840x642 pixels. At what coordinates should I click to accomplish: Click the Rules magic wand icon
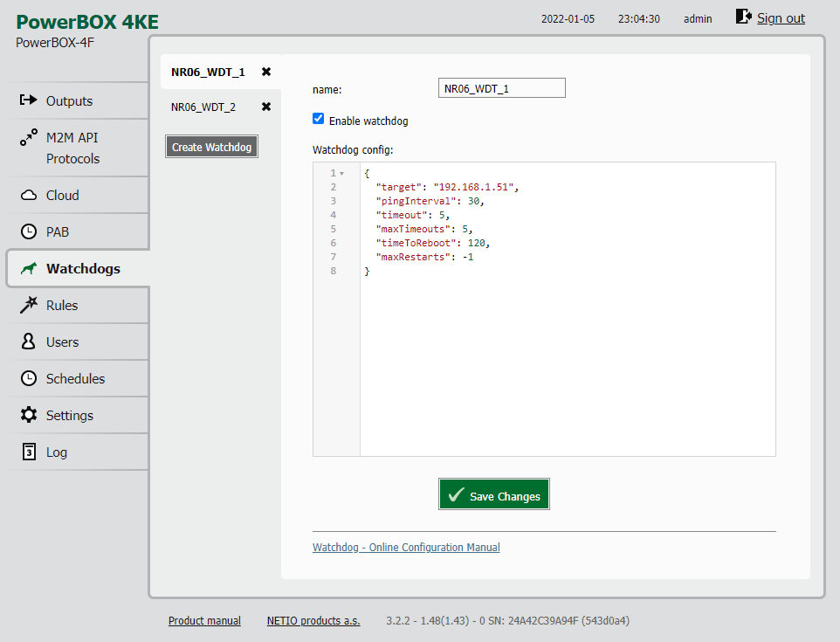pyautogui.click(x=29, y=305)
